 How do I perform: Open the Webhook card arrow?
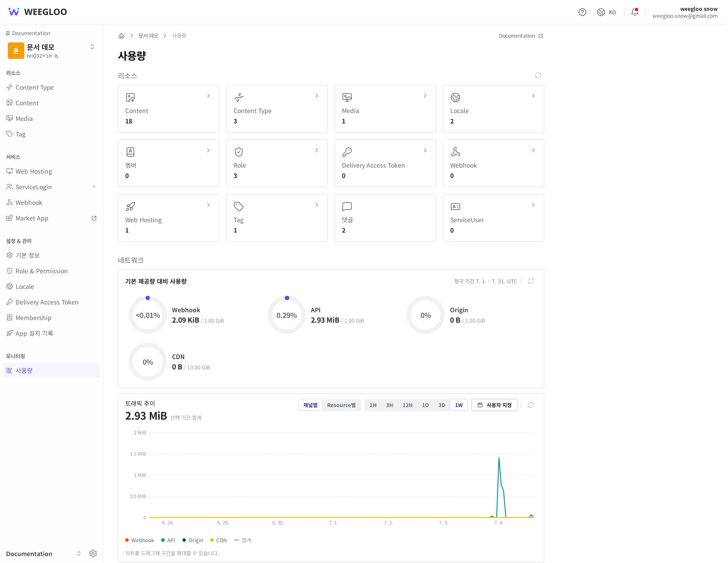click(533, 150)
